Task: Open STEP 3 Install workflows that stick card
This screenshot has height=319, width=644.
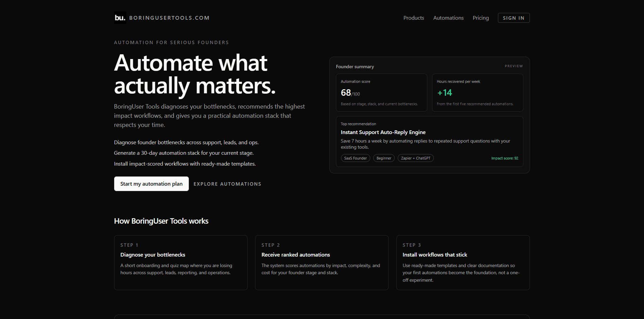Action: pos(463,263)
